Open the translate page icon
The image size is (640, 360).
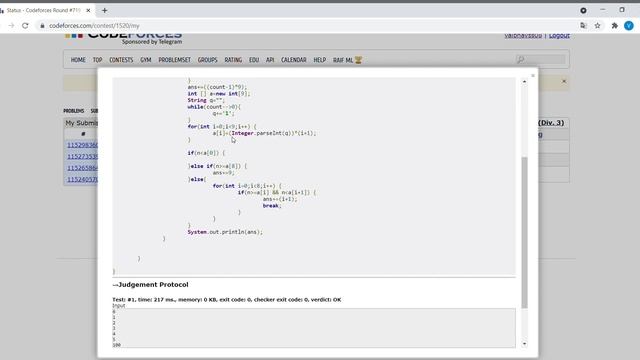click(583, 26)
